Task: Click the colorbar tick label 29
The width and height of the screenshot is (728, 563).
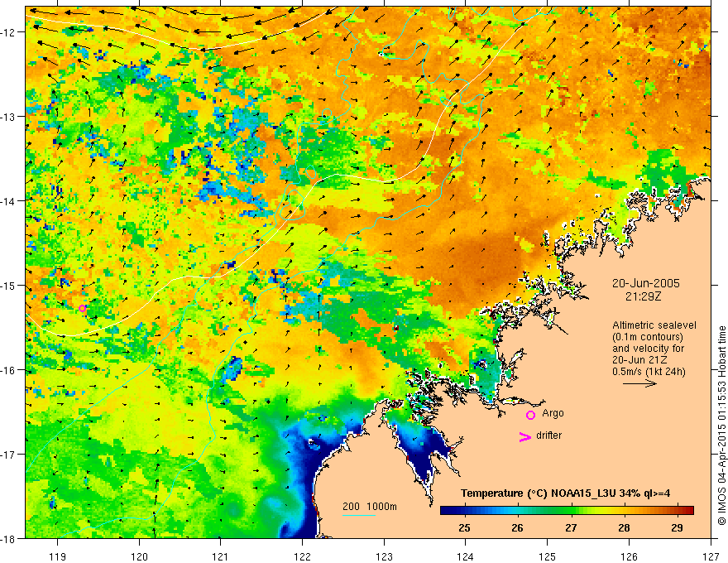Action: pyautogui.click(x=677, y=527)
